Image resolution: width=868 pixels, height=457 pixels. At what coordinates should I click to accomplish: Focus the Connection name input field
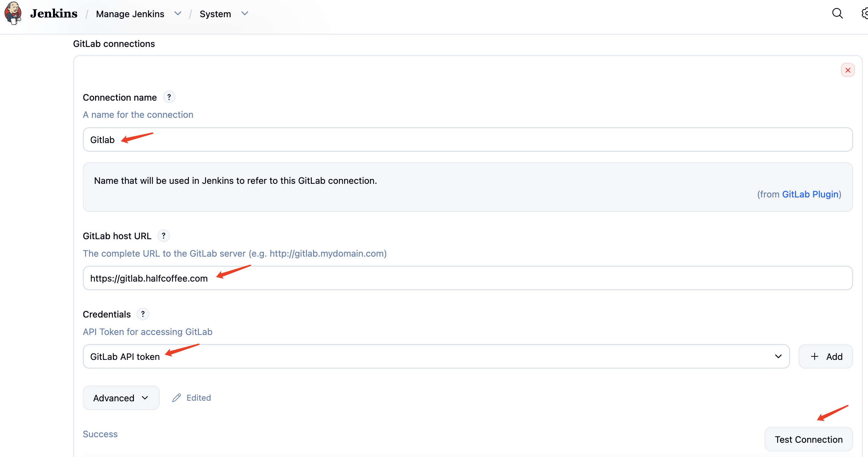[x=468, y=139]
